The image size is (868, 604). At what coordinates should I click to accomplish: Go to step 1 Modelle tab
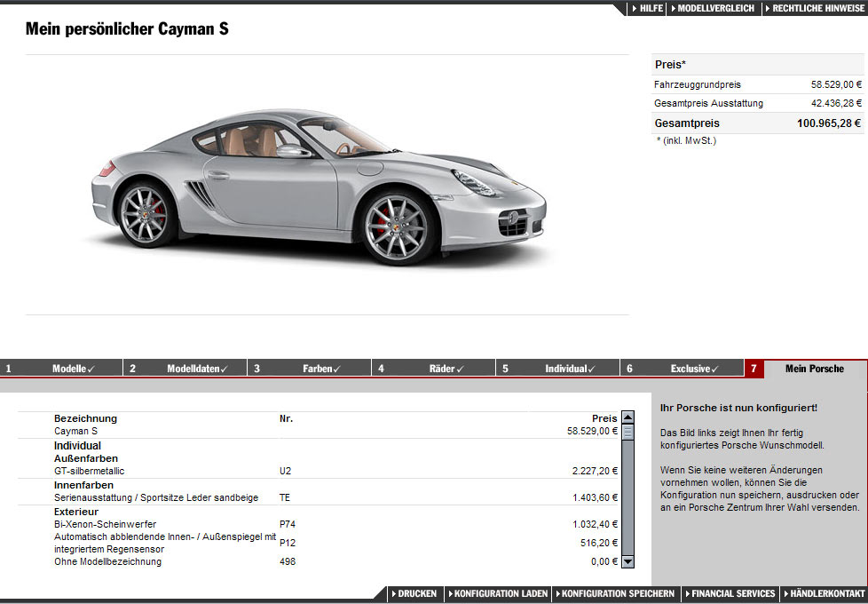[61, 369]
